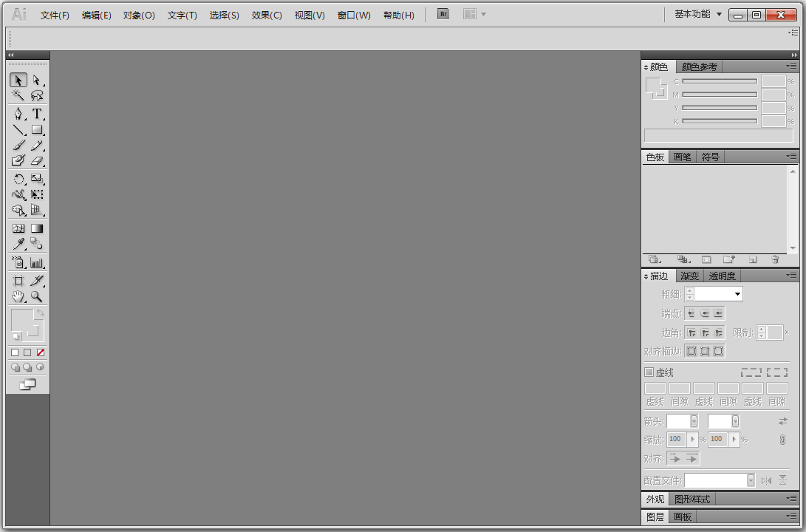The image size is (806, 532).
Task: Choose the Pen tool
Action: [x=18, y=114]
